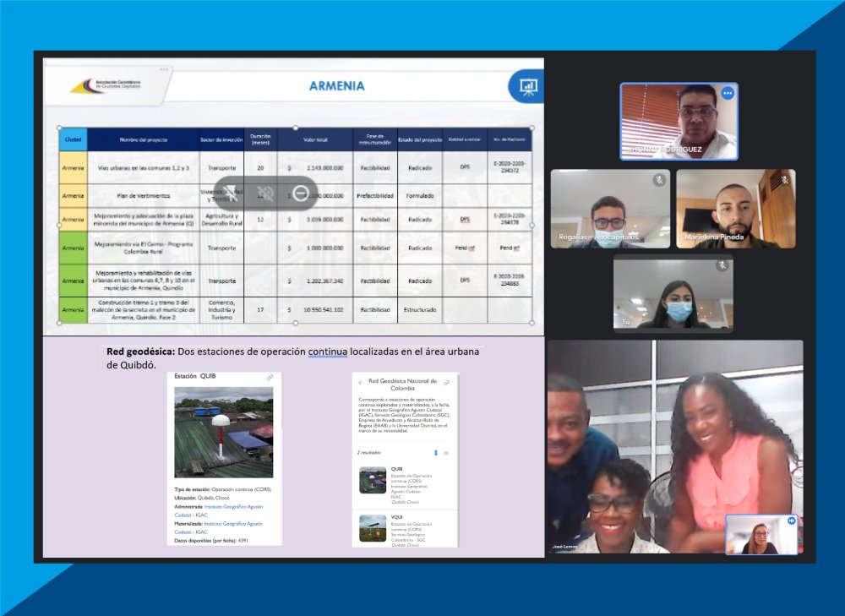Select the José Lemos large video tile
This screenshot has width=845, height=616.
pyautogui.click(x=674, y=446)
